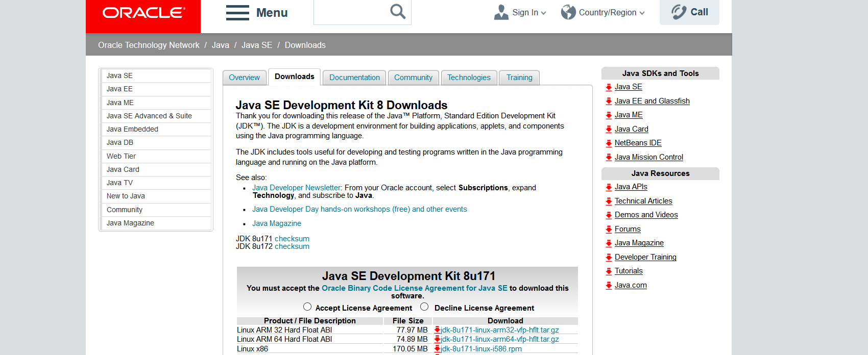Image resolution: width=868 pixels, height=355 pixels.
Task: Click download icon for linux-i586.rpm file
Action: (437, 349)
